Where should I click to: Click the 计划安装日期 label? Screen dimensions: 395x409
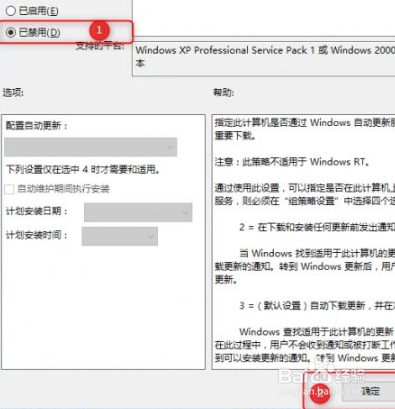[37, 211]
